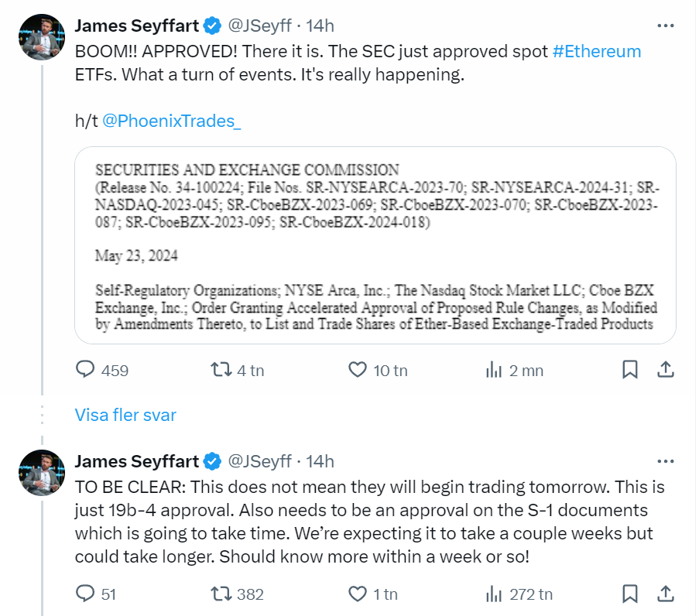
Task: View analytics showing 272 tn views
Action: coord(494,594)
